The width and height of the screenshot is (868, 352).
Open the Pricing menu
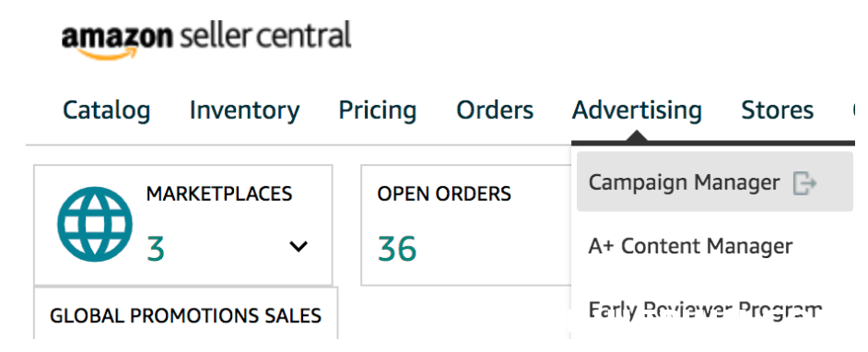[x=378, y=111]
